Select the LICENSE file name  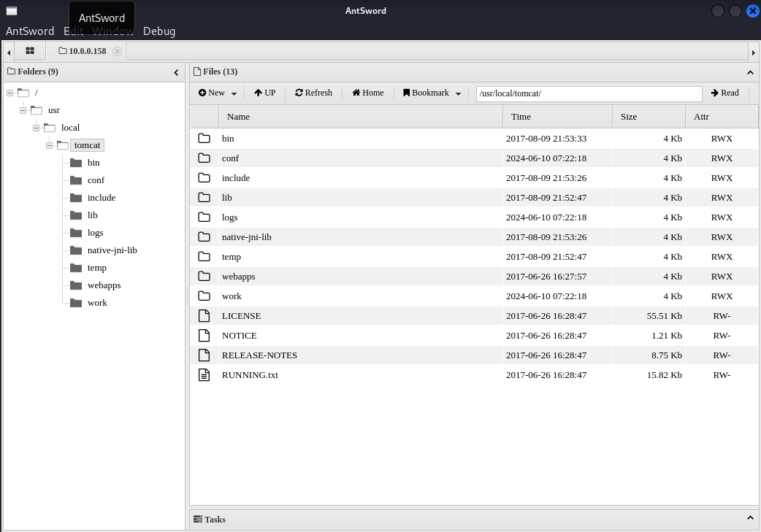coord(241,316)
